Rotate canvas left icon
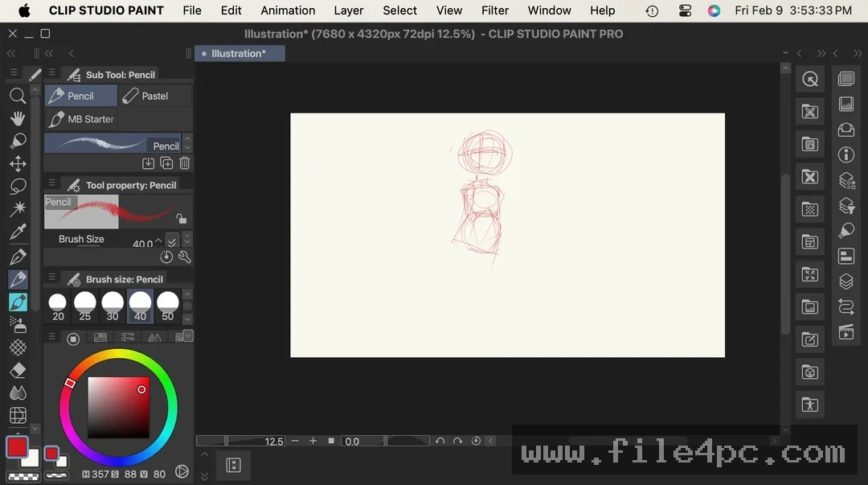The height and width of the screenshot is (485, 868). [440, 442]
